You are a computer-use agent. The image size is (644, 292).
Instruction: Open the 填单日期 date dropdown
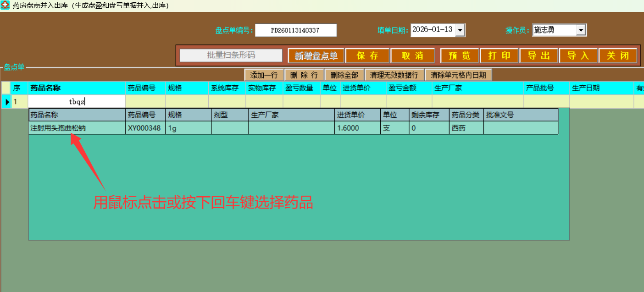461,30
